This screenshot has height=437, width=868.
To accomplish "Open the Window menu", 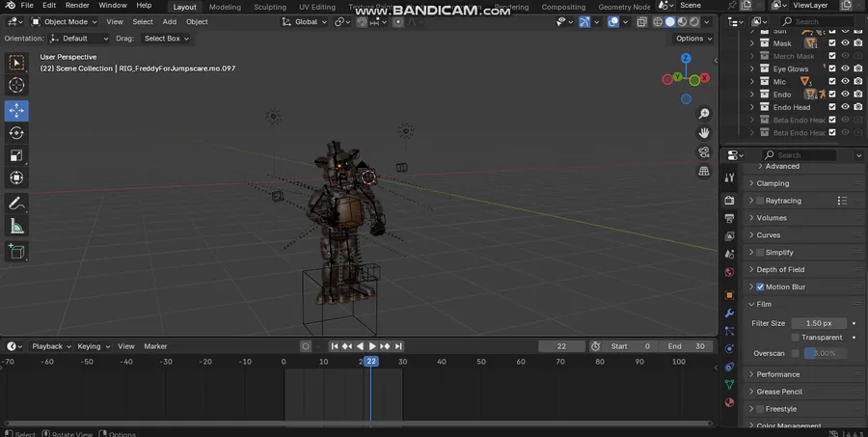I will 113,6.
